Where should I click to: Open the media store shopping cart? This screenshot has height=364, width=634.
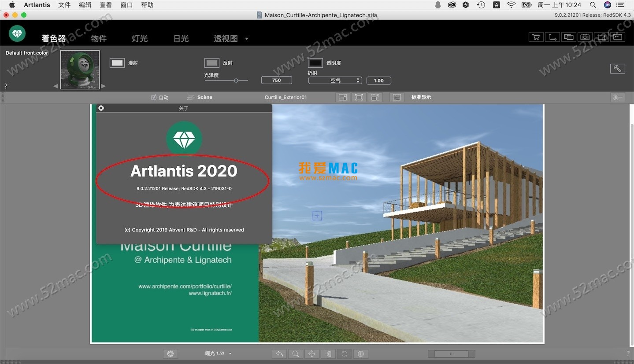coord(536,37)
